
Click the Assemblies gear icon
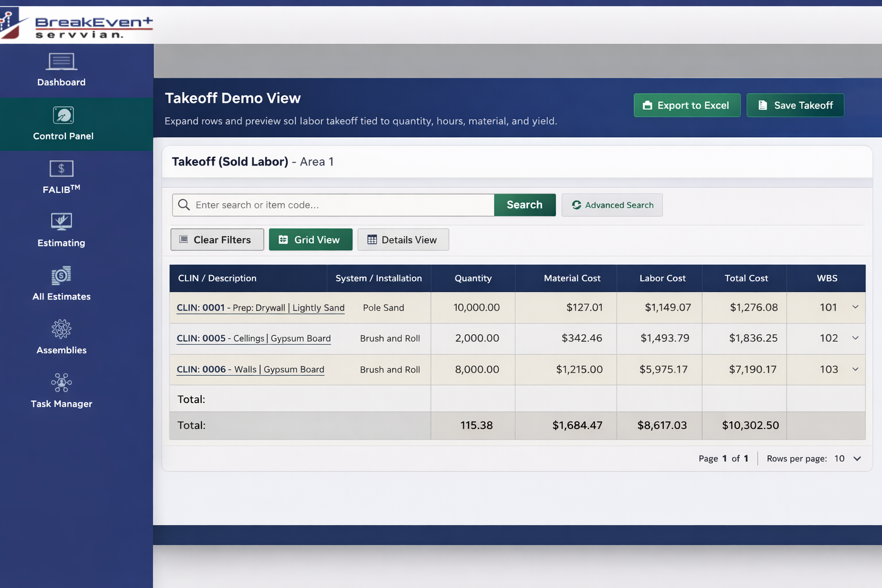pyautogui.click(x=61, y=329)
